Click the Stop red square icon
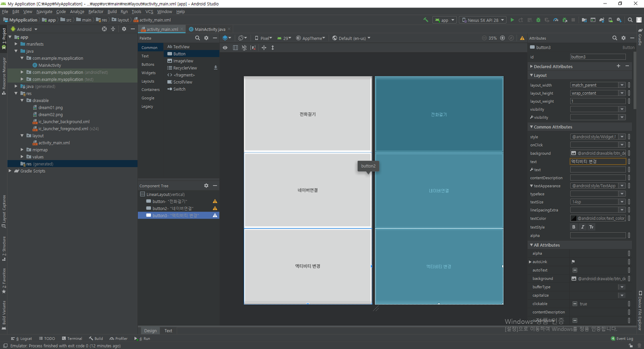 573,20
